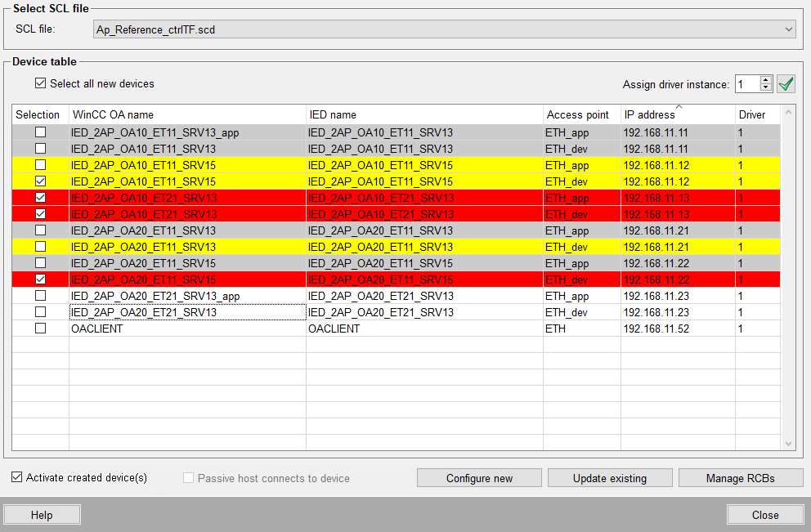
Task: Close the dialog with Close button
Action: click(764, 515)
